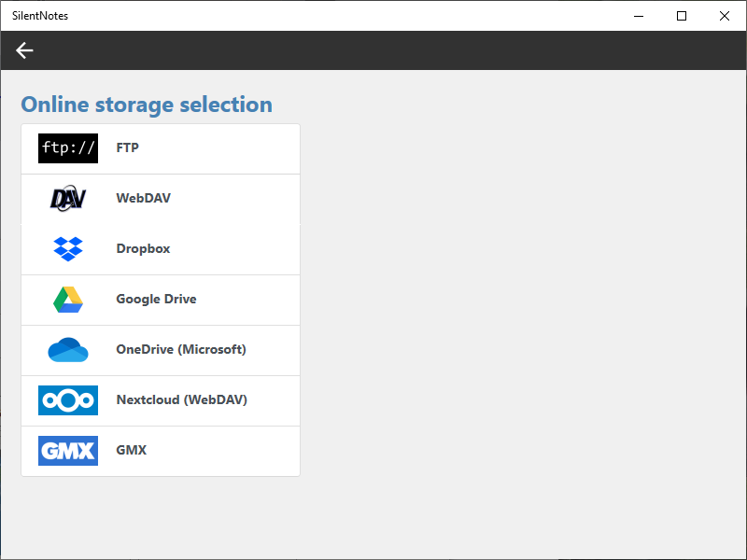The width and height of the screenshot is (747, 560).
Task: Click the GMX logo icon
Action: (68, 451)
